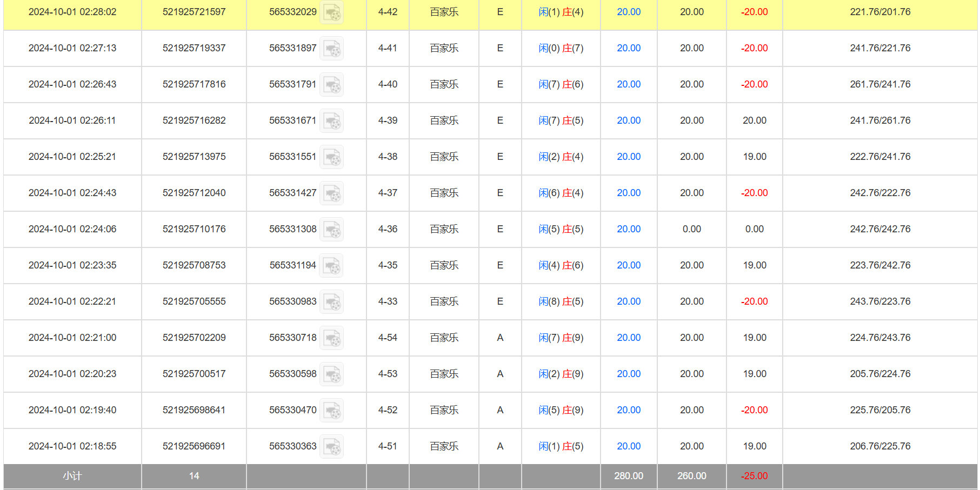Open bet amount 20.00 link for round 4-42

pos(629,12)
